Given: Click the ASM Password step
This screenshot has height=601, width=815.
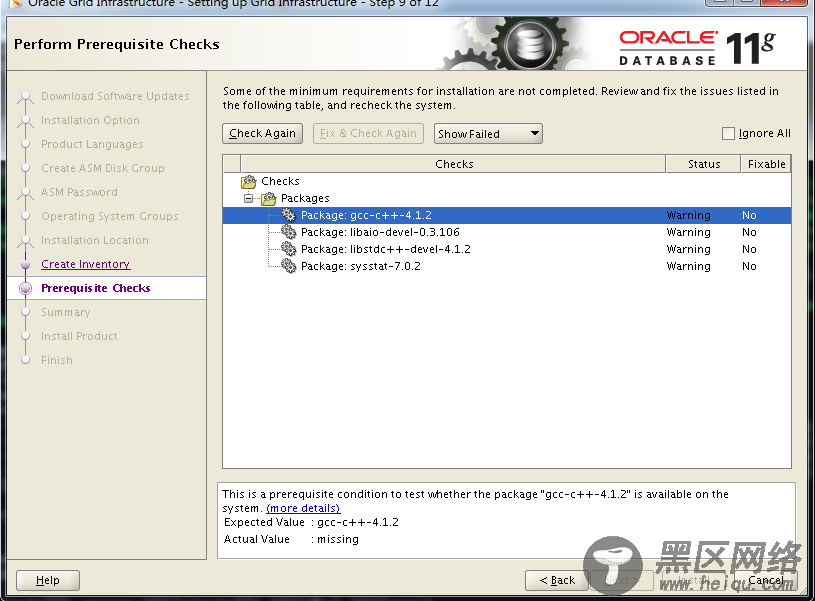Looking at the screenshot, I should [x=79, y=192].
